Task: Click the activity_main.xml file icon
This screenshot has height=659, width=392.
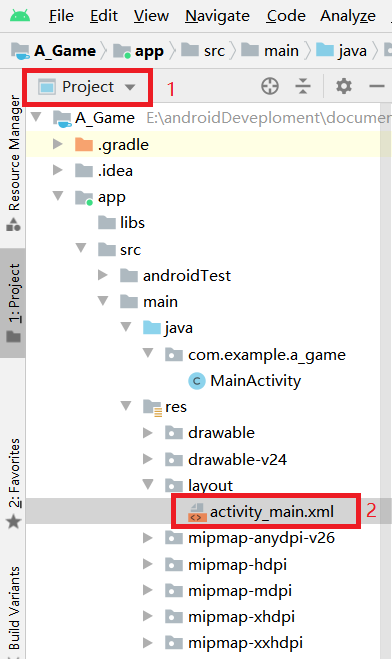Action: (197, 512)
